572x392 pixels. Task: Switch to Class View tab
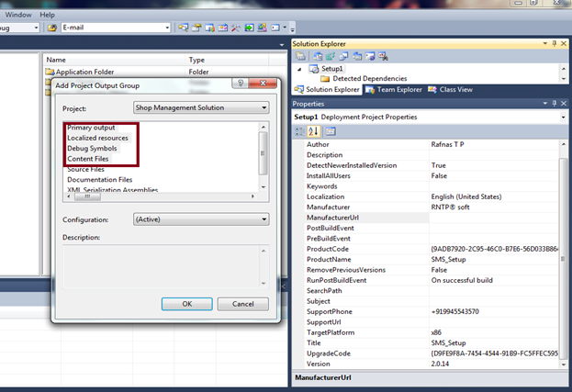tap(451, 89)
